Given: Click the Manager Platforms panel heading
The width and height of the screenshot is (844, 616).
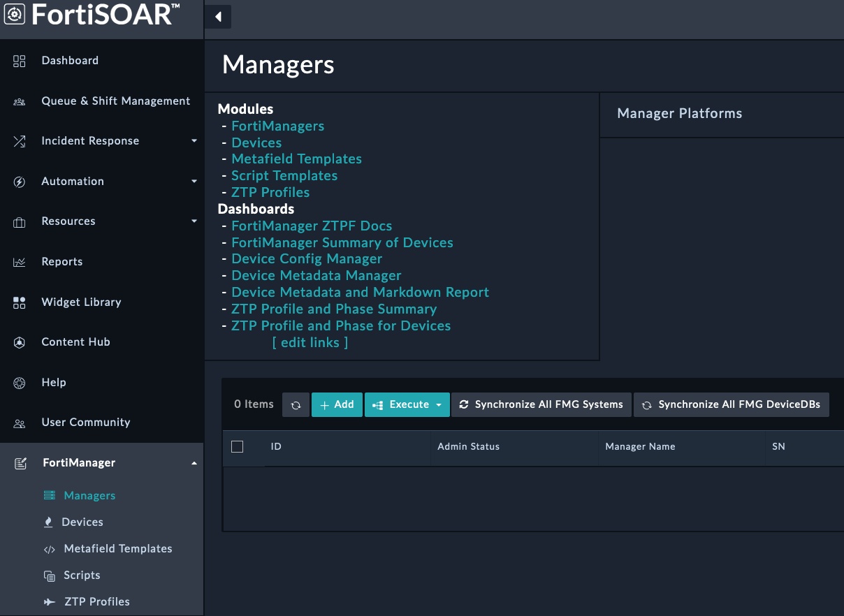Looking at the screenshot, I should pos(680,114).
